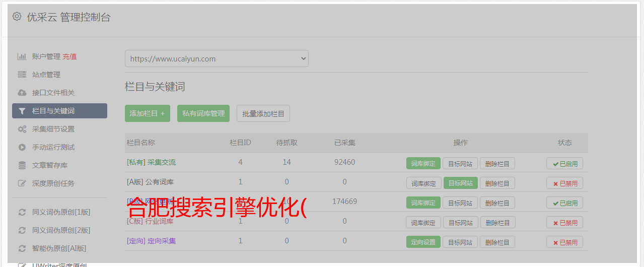
Task: Click 目标网站 for 定向采集 row
Action: (460, 242)
